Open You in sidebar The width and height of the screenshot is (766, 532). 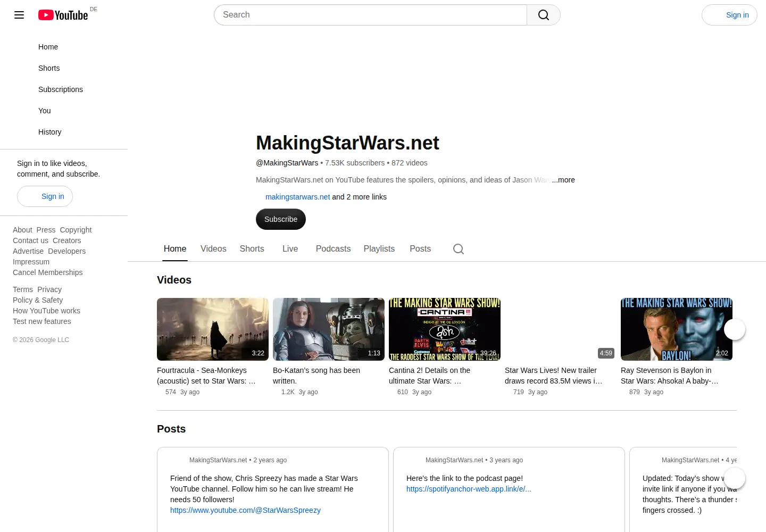[64, 111]
